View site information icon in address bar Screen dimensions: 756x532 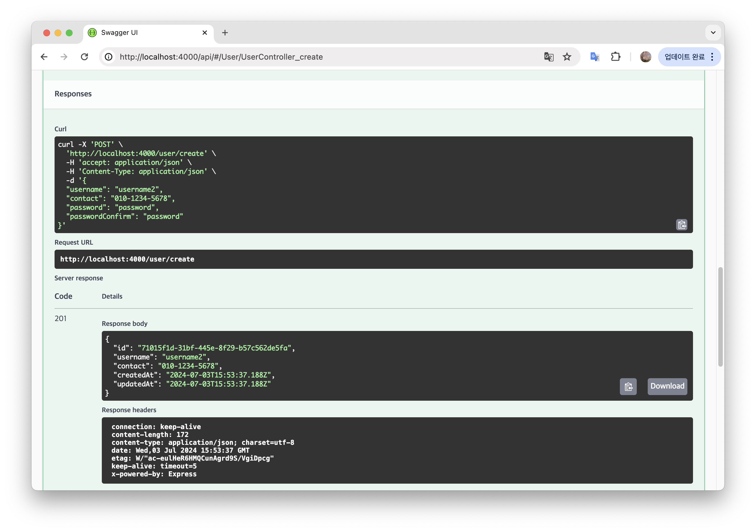click(109, 57)
